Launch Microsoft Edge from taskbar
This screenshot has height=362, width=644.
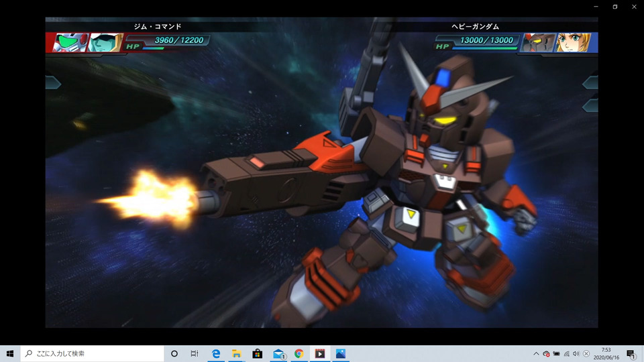point(215,353)
